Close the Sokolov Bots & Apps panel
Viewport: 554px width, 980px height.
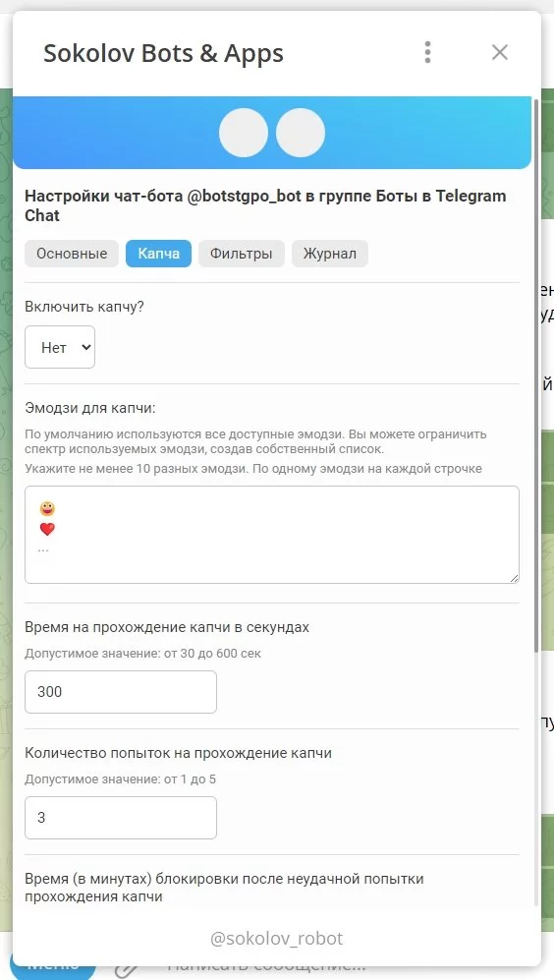click(x=500, y=52)
